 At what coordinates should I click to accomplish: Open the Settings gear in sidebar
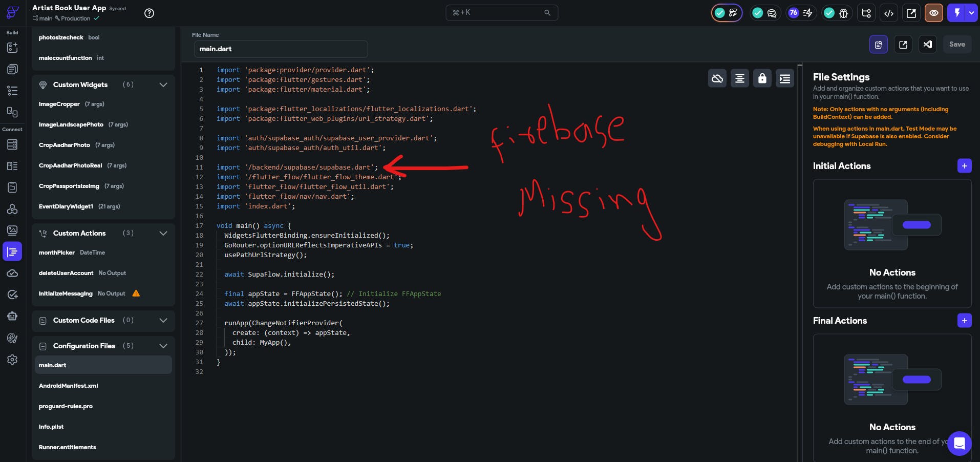click(12, 360)
